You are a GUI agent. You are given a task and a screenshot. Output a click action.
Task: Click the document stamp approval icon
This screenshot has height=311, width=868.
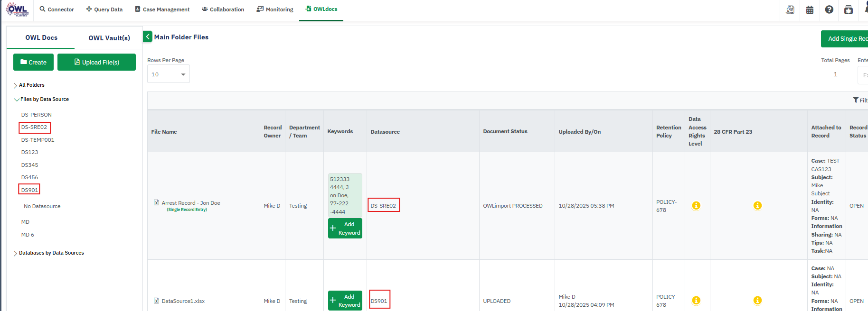coord(790,9)
